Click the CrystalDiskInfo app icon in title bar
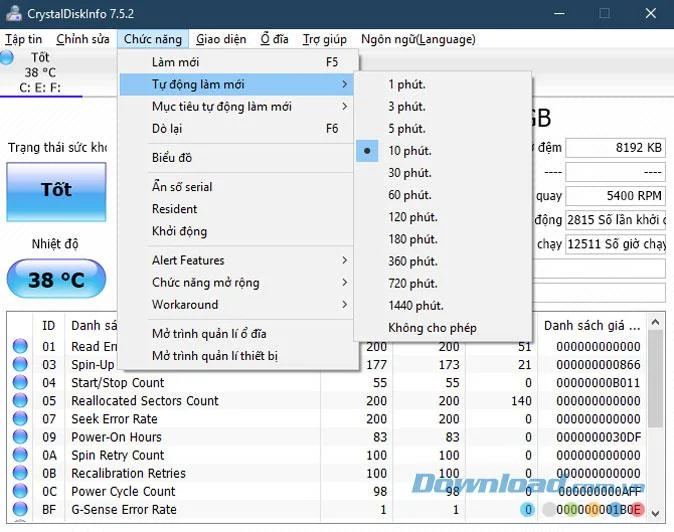 [x=13, y=13]
